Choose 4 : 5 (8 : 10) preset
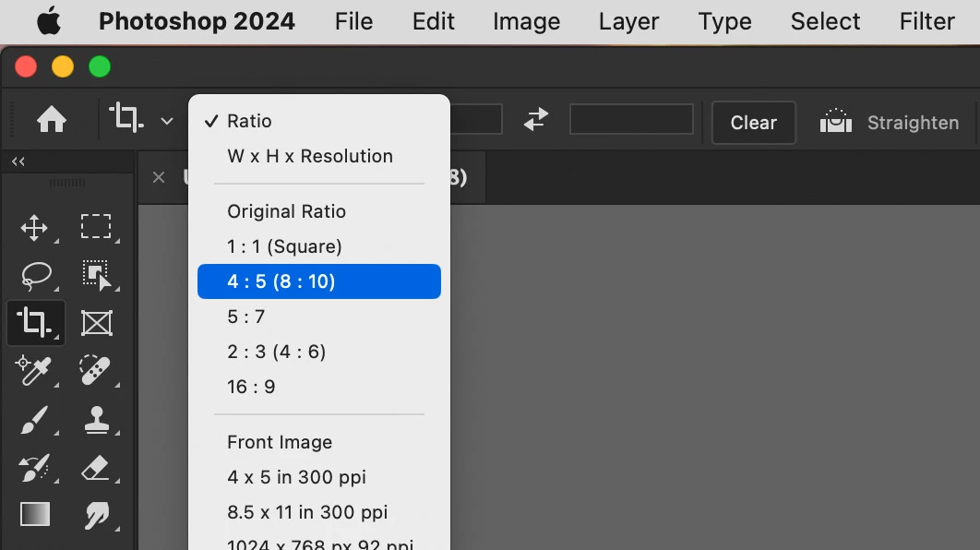The image size is (980, 550). pyautogui.click(x=318, y=281)
